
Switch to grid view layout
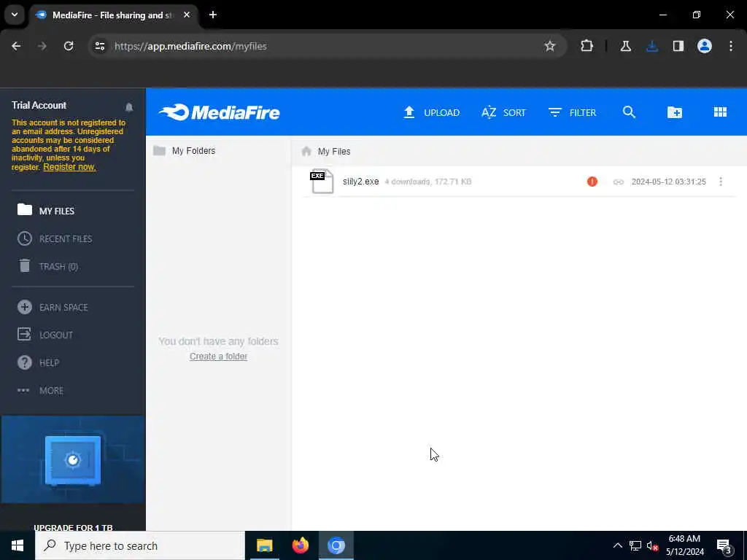pyautogui.click(x=720, y=112)
